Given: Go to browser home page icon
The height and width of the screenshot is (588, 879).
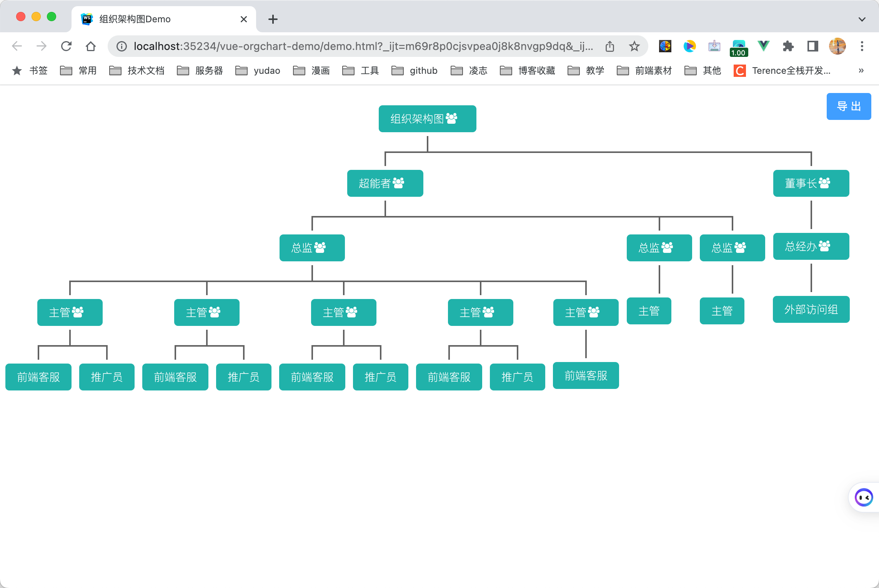Looking at the screenshot, I should click(91, 46).
